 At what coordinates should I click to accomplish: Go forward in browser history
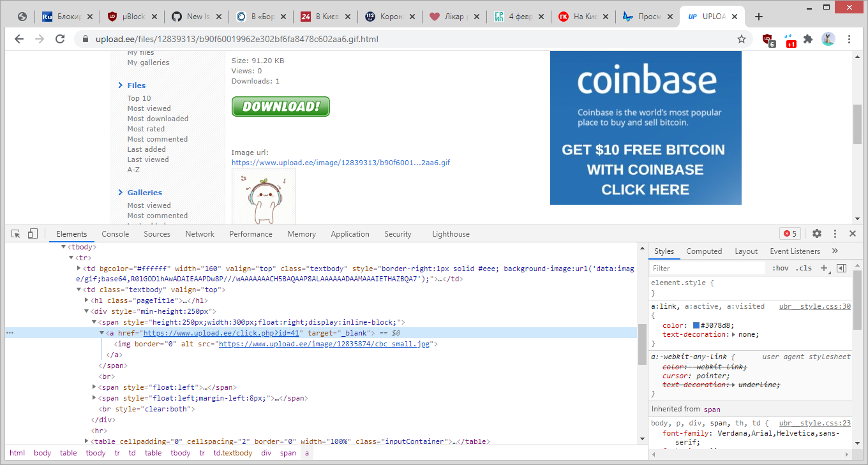tap(40, 39)
